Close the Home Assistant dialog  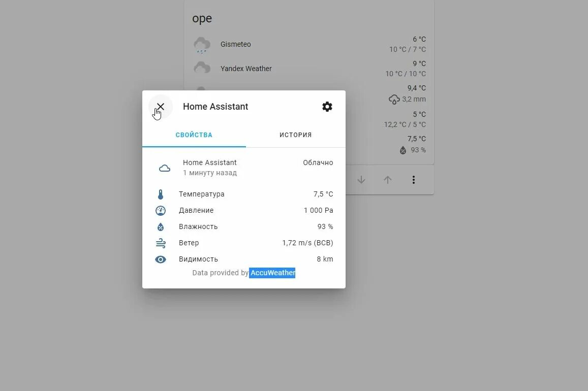[x=161, y=107]
